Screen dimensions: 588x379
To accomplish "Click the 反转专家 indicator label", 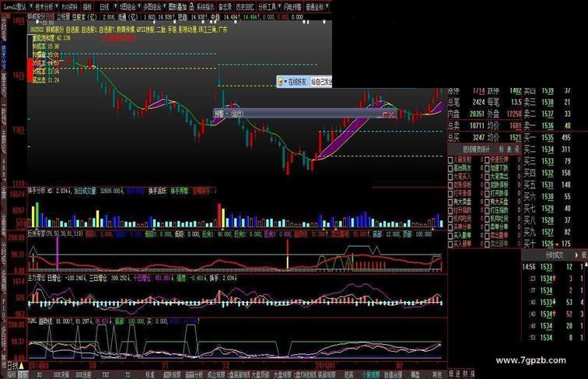I will (37, 234).
